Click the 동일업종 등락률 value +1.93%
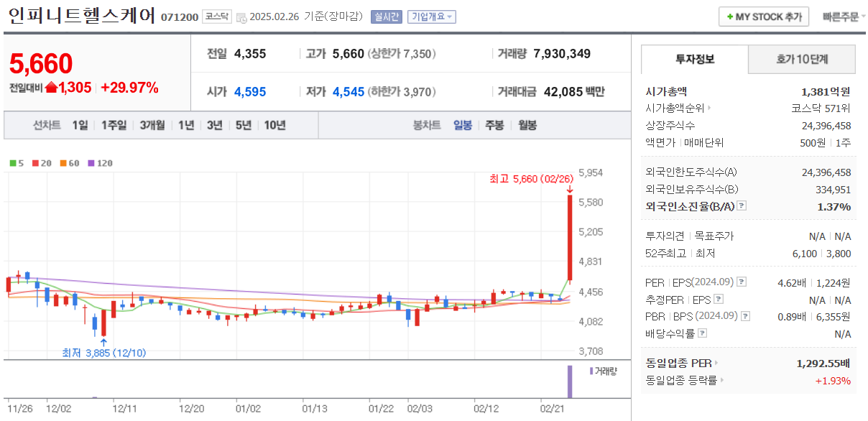The height and width of the screenshot is (421, 868). click(833, 381)
